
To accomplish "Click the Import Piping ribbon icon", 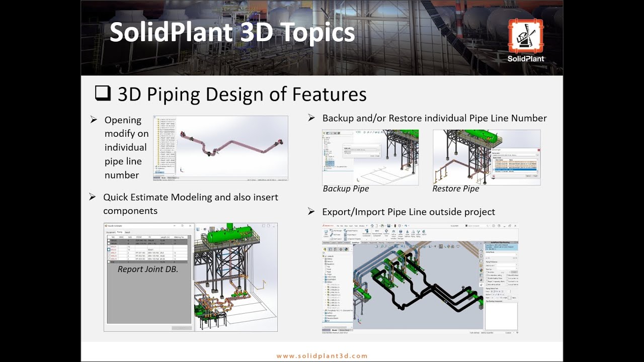I will pyautogui.click(x=419, y=233).
